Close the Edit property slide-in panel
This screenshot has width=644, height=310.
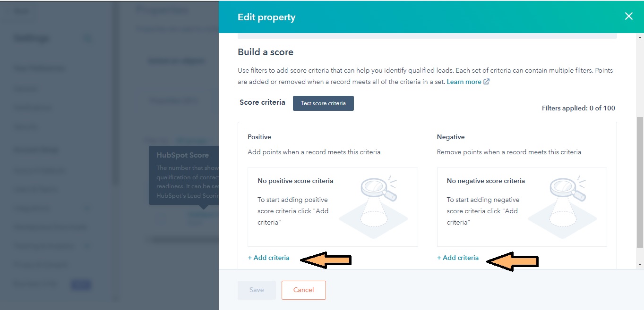[628, 16]
